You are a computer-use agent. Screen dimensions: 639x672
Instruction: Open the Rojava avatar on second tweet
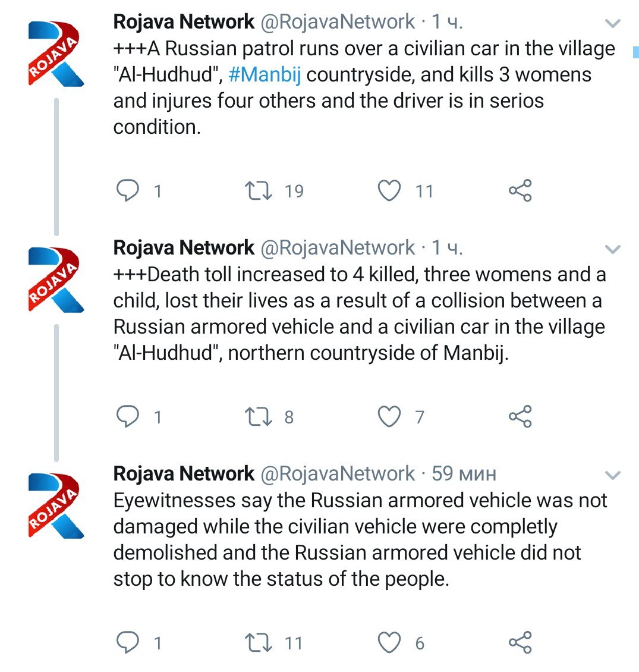pos(56,279)
